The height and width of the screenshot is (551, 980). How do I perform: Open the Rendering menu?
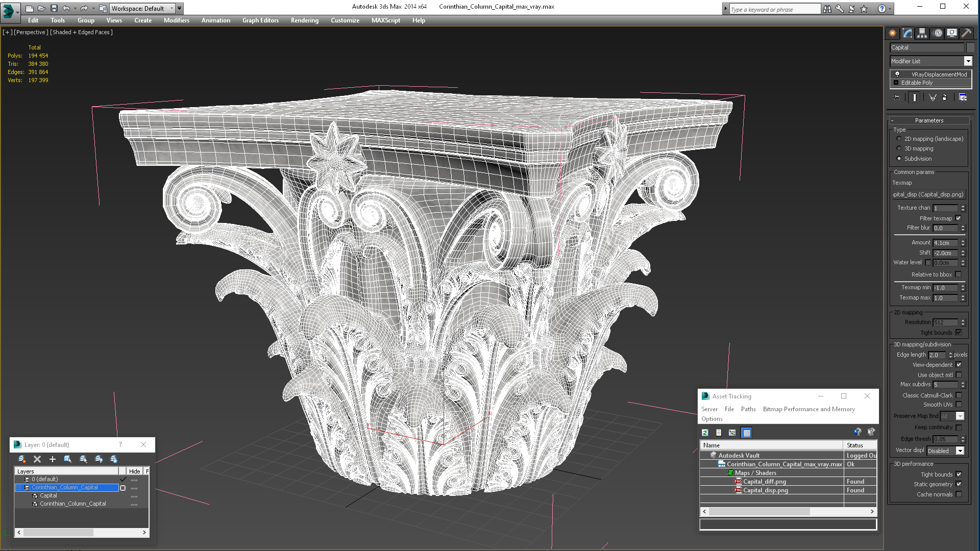coord(304,20)
